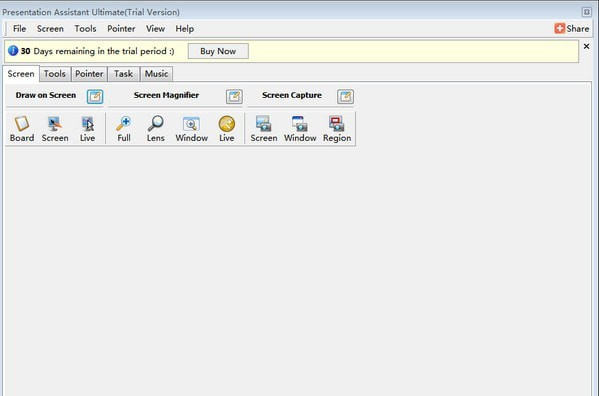The width and height of the screenshot is (599, 396).
Task: Open Screen Magnifier settings icon
Action: [x=234, y=96]
